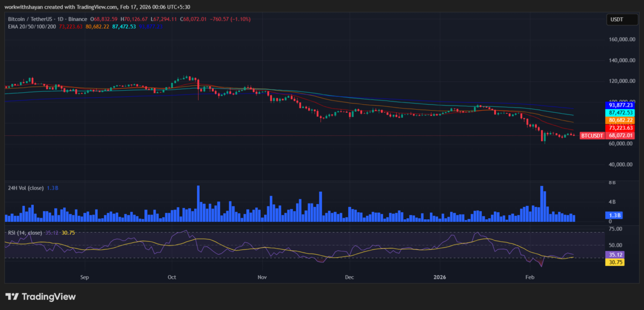Click the tallest February volume bar
The image size is (644, 310).
(x=542, y=204)
